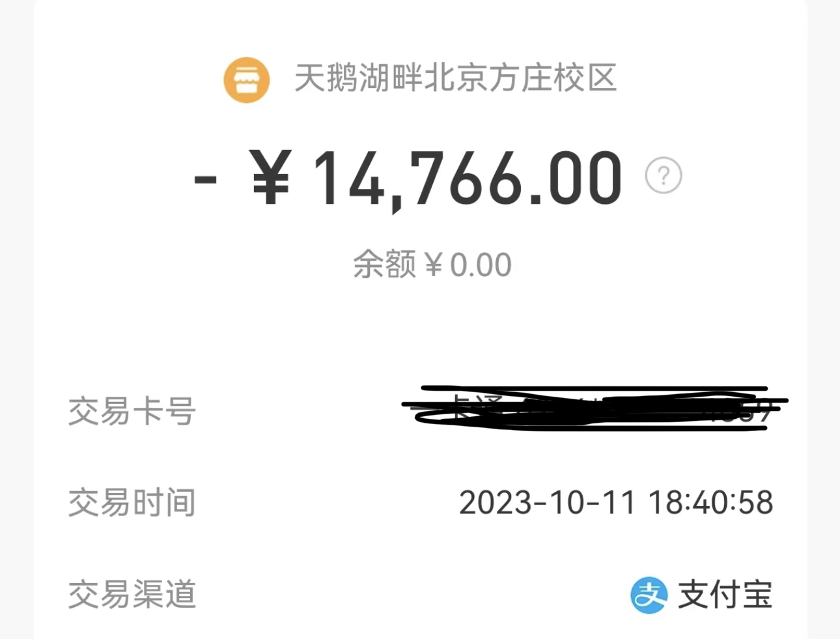
Task: Tap the 交易卡号 row label
Action: pos(132,412)
